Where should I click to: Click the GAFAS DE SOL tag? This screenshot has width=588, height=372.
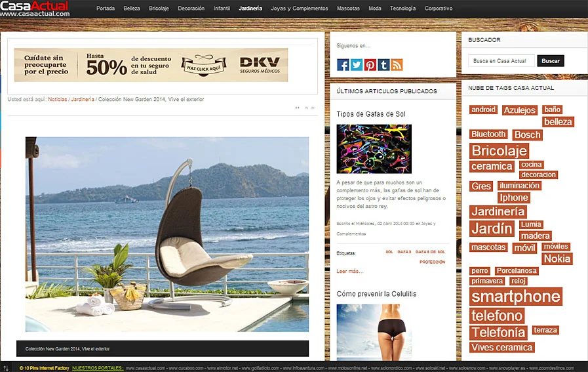[x=430, y=252]
